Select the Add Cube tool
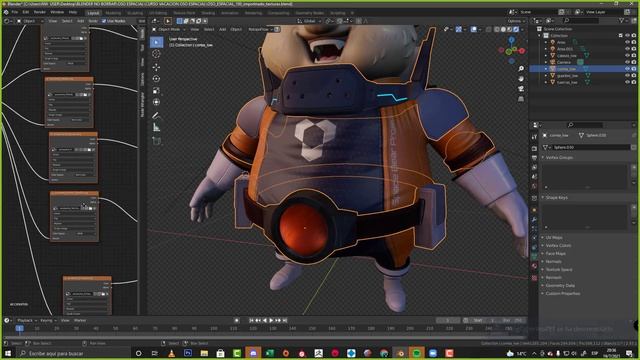Screen dimensions: 640x360 156,141
